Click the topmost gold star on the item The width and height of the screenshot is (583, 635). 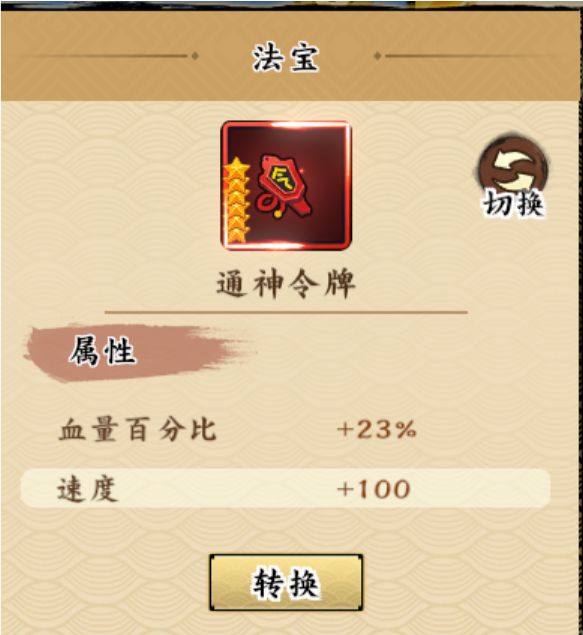tap(237, 167)
